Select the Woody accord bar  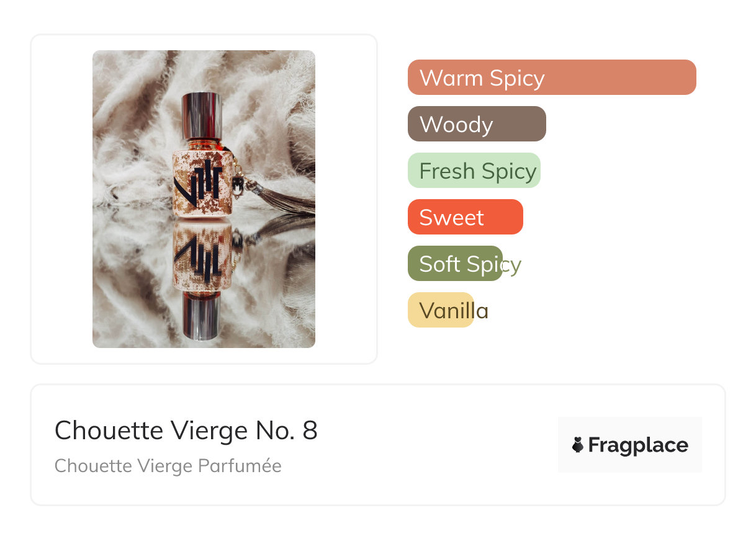click(476, 124)
